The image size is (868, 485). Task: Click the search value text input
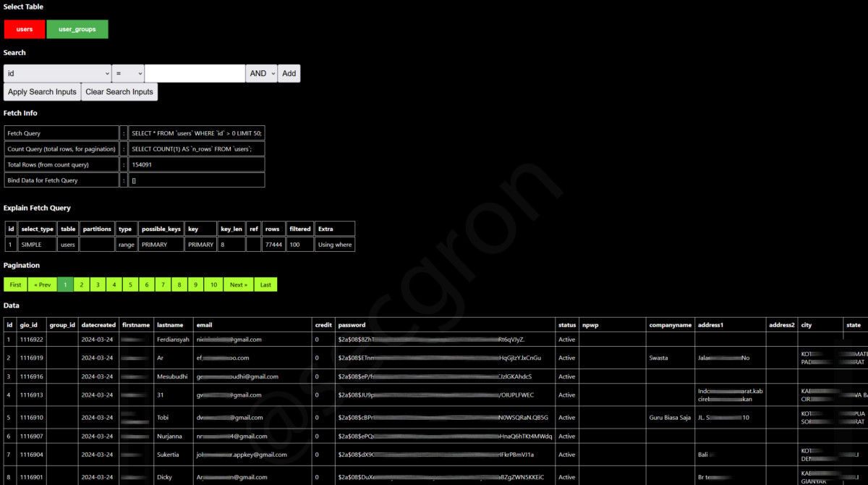195,73
